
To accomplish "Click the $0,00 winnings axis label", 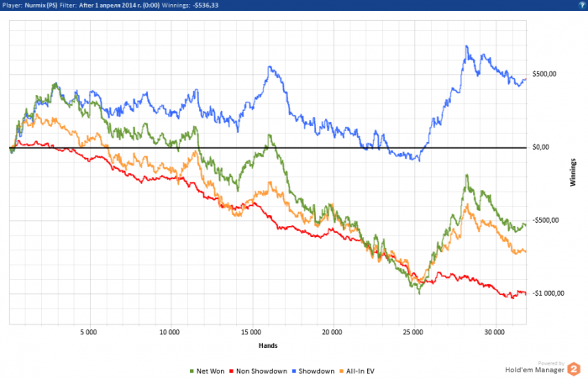I will 541,147.
